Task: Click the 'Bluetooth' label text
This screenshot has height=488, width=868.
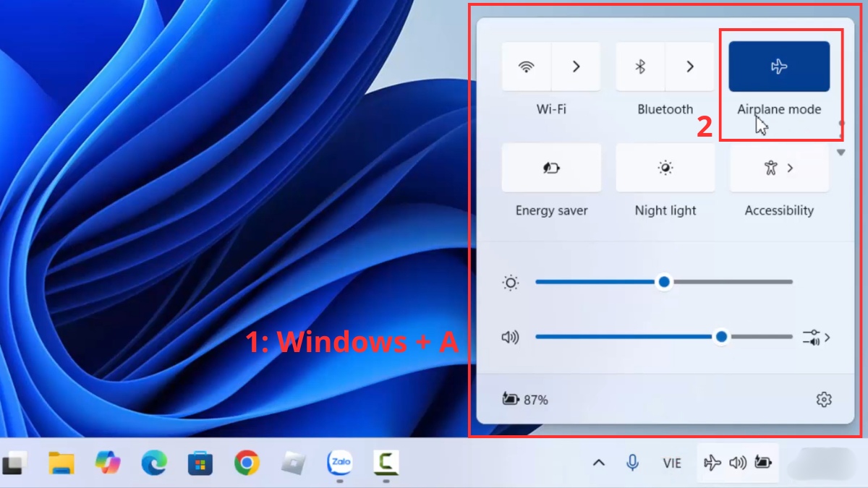Action: [665, 109]
